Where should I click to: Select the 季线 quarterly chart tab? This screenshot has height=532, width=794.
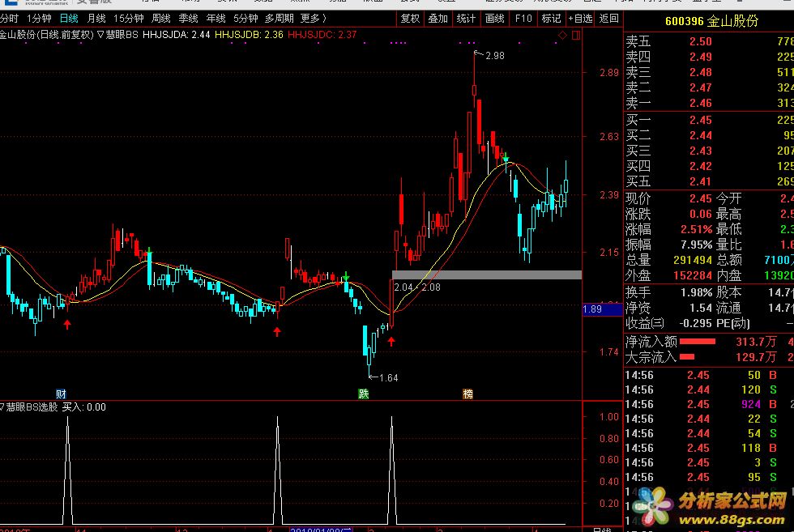pyautogui.click(x=188, y=19)
